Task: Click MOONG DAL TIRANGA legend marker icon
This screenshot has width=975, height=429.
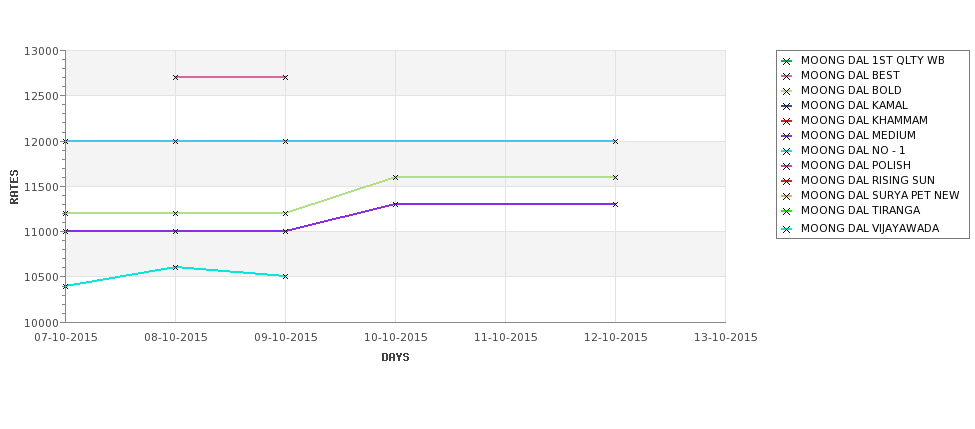Action: (787, 211)
